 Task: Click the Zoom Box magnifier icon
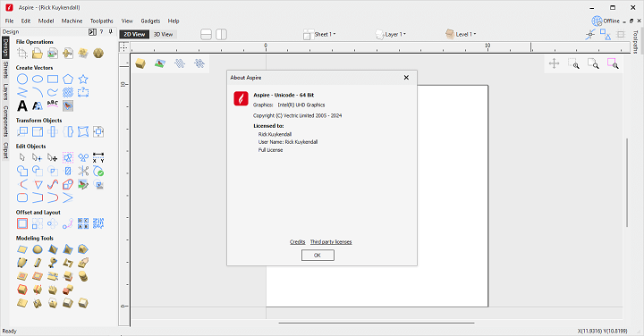(x=573, y=63)
